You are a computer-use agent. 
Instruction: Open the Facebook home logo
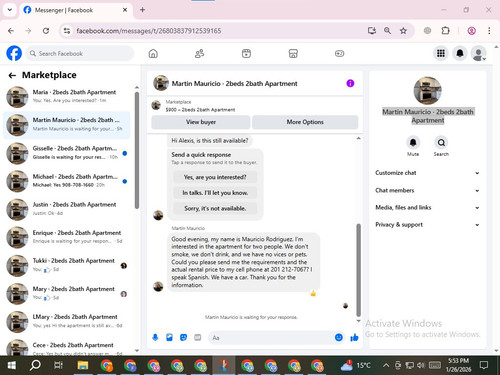click(14, 53)
